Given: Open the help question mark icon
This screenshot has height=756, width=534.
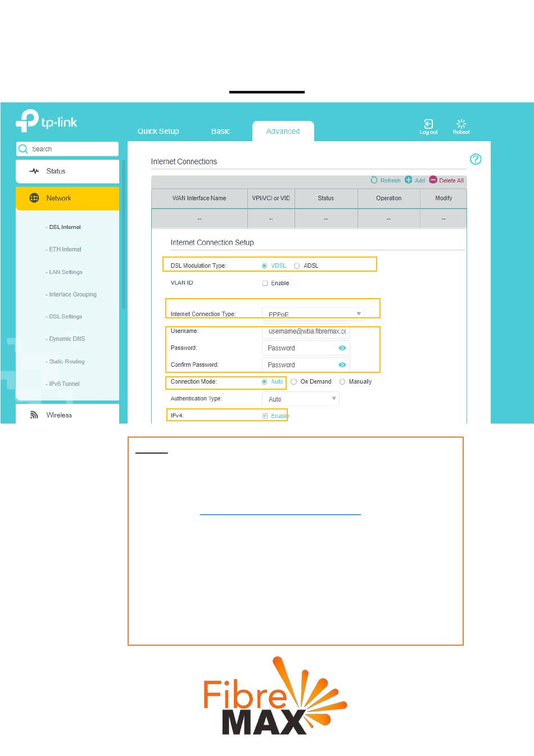Looking at the screenshot, I should (476, 159).
